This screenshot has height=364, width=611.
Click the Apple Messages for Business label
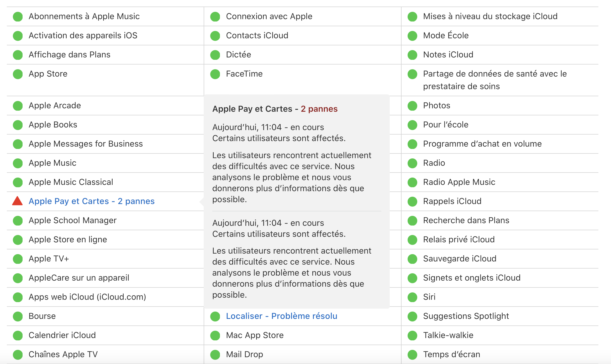tap(86, 144)
